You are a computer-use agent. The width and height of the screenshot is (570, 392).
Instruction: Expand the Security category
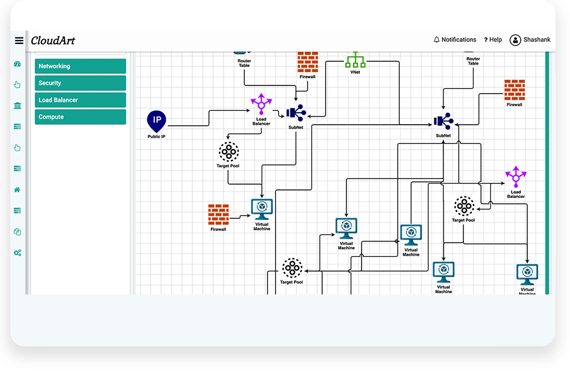click(80, 83)
